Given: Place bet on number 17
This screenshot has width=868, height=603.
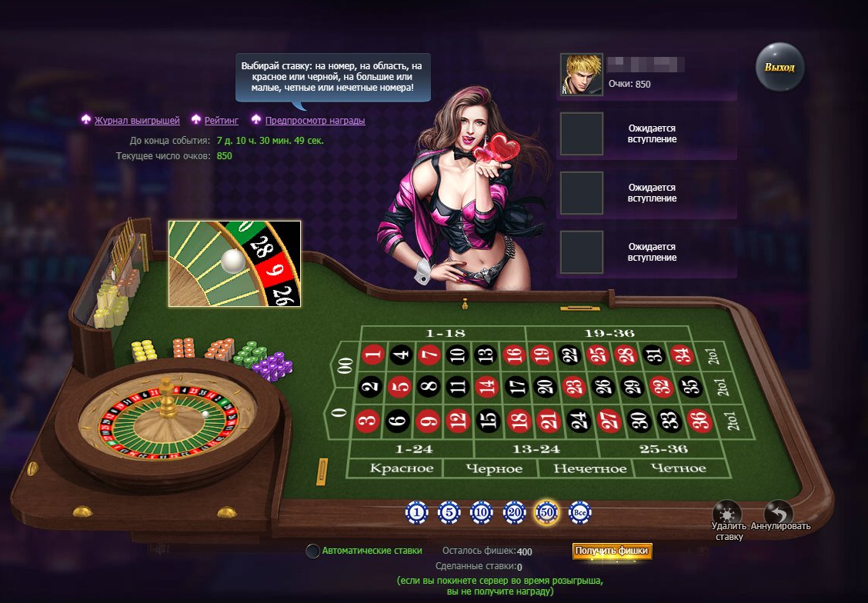Looking at the screenshot, I should point(518,386).
